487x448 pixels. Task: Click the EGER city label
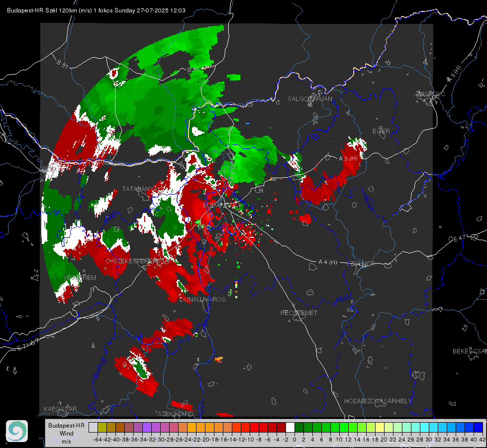point(381,131)
